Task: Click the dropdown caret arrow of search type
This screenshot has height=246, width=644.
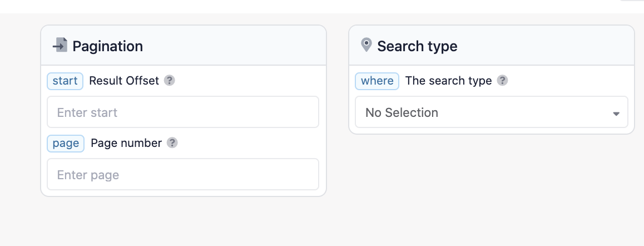Action: click(x=616, y=114)
